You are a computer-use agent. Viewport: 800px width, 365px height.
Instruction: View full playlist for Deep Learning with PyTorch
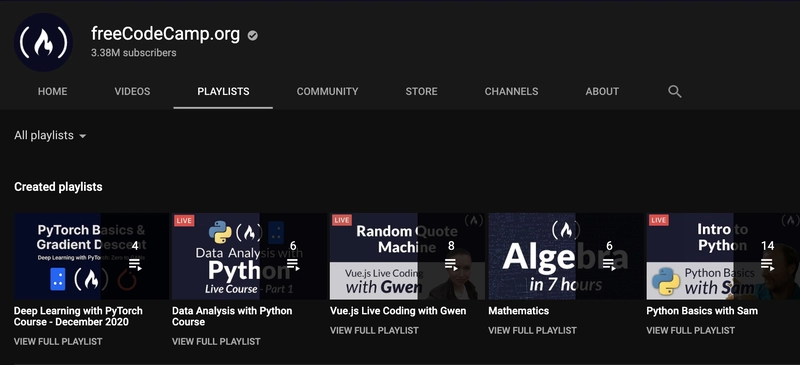(x=58, y=342)
